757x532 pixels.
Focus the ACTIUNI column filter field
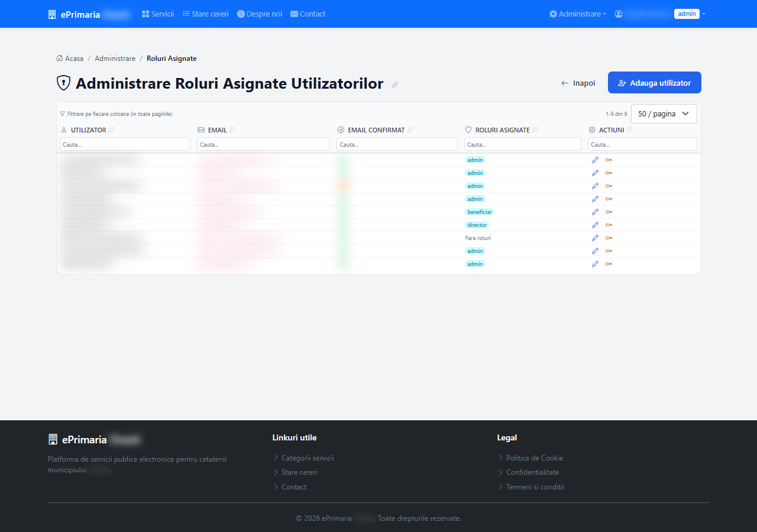[x=642, y=144]
